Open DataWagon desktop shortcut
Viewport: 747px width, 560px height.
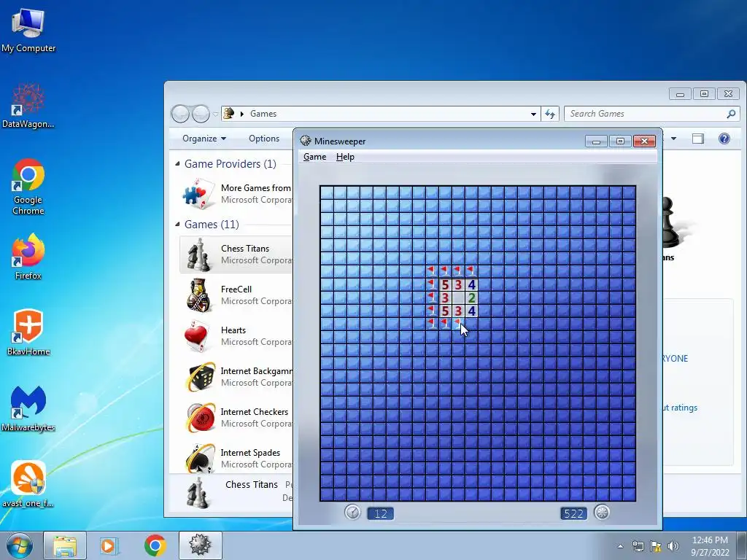28,106
